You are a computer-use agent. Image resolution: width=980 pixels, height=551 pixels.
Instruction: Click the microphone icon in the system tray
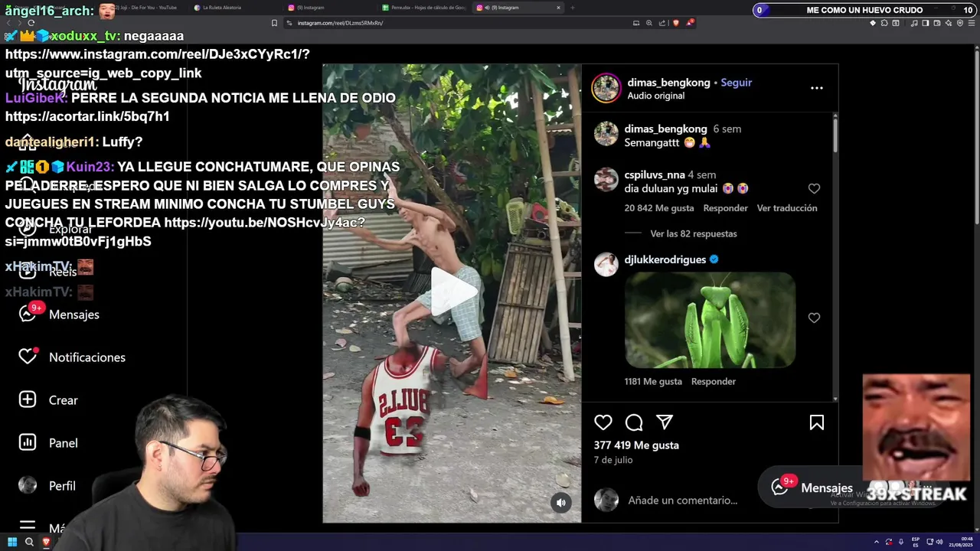click(900, 542)
